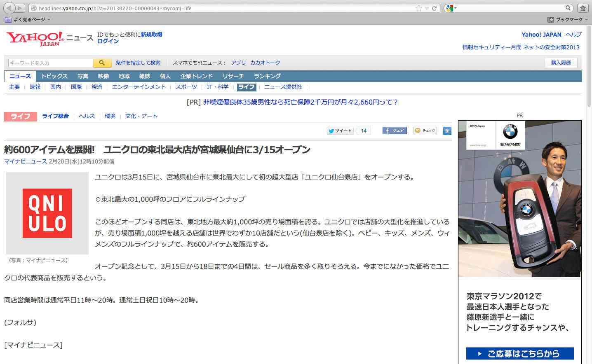Click the 購入履歴 button
This screenshot has width=592, height=364.
point(561,63)
